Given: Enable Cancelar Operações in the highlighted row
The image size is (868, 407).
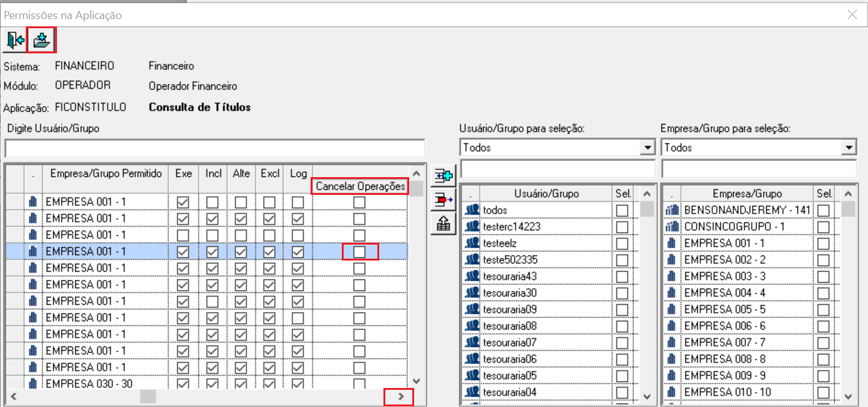Looking at the screenshot, I should click(360, 251).
